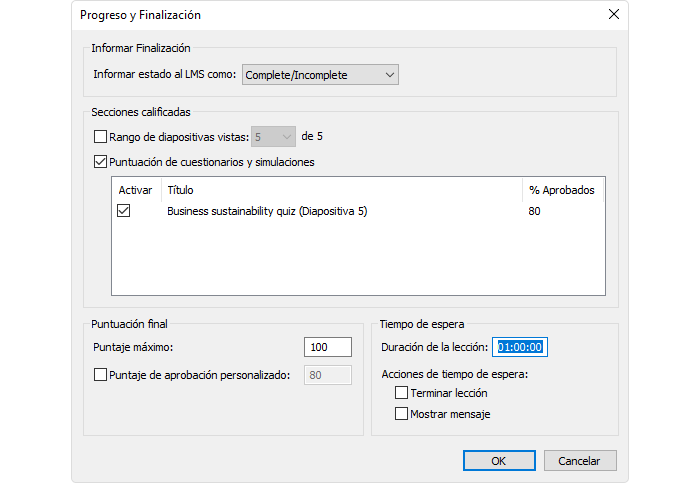Click the Acciones de tiempo de espera label
The height and width of the screenshot is (483, 700).
tap(454, 374)
